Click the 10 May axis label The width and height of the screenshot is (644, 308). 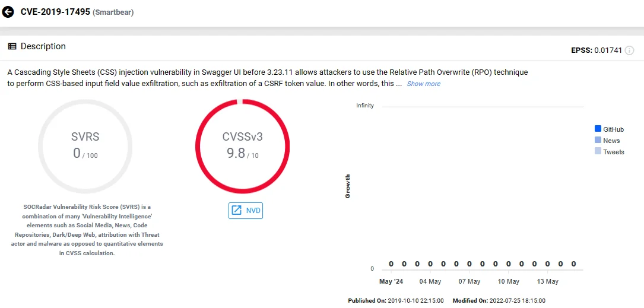pyautogui.click(x=509, y=282)
